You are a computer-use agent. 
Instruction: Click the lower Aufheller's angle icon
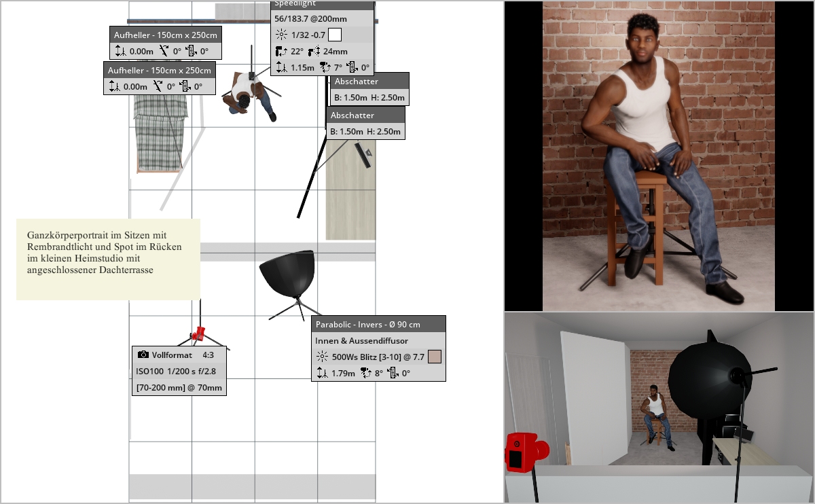point(158,86)
